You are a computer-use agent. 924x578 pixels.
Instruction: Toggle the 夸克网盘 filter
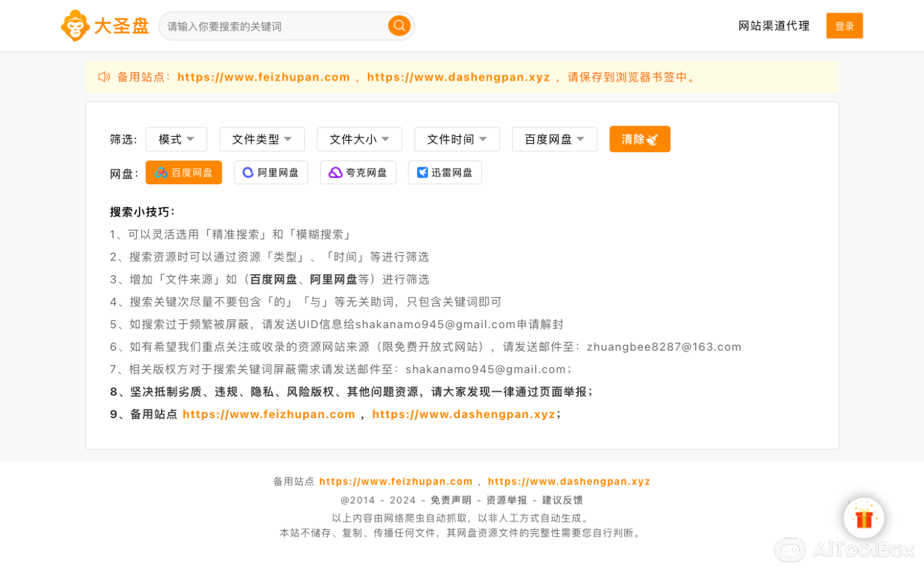[x=358, y=172]
